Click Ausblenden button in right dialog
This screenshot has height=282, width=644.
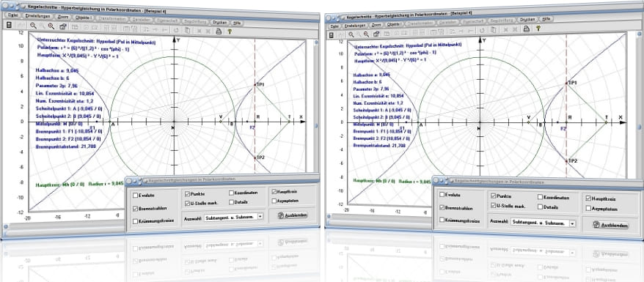(x=610, y=225)
